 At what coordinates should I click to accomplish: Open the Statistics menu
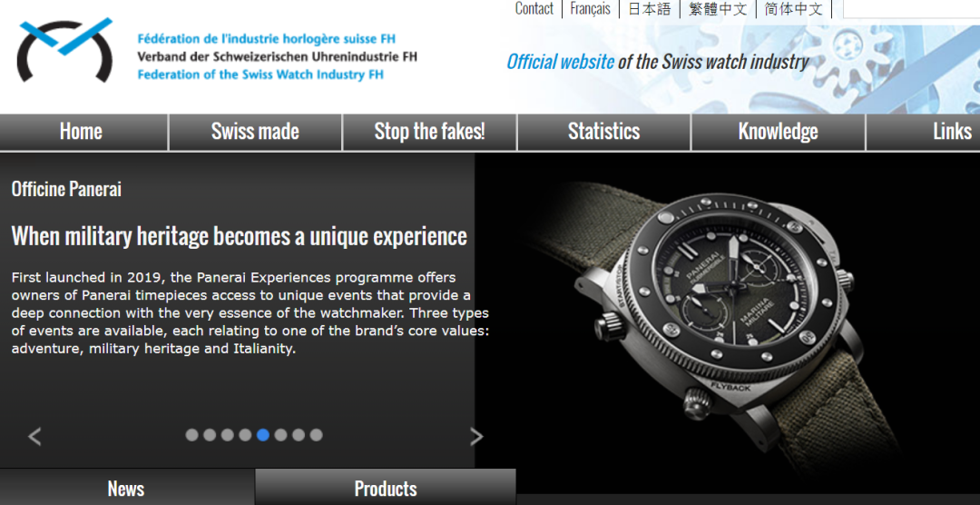[x=603, y=132]
